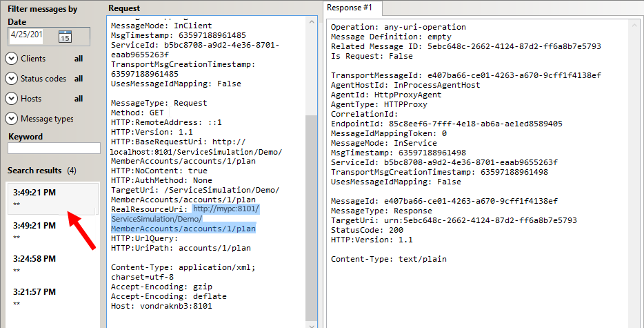Click the 'all' label beside Hosts

[79, 99]
